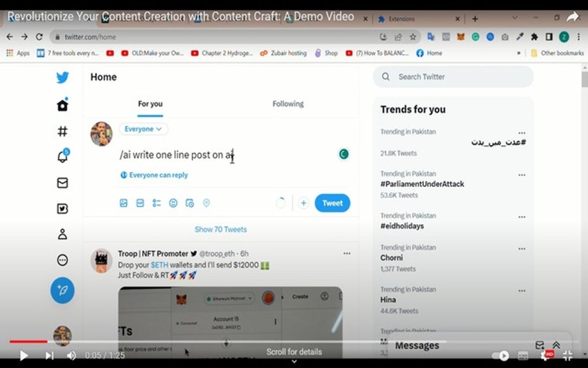
Task: Open Explore hashtag icon
Action: coord(63,131)
